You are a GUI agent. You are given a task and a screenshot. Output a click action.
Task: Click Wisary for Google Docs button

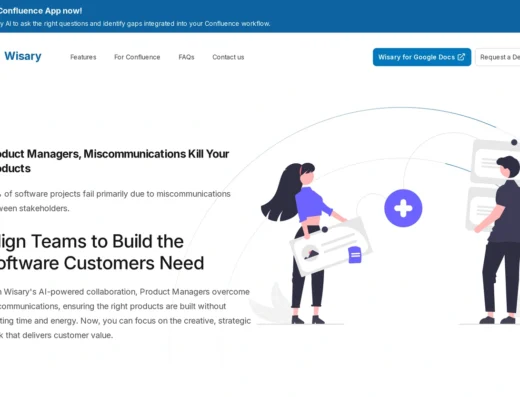422,57
